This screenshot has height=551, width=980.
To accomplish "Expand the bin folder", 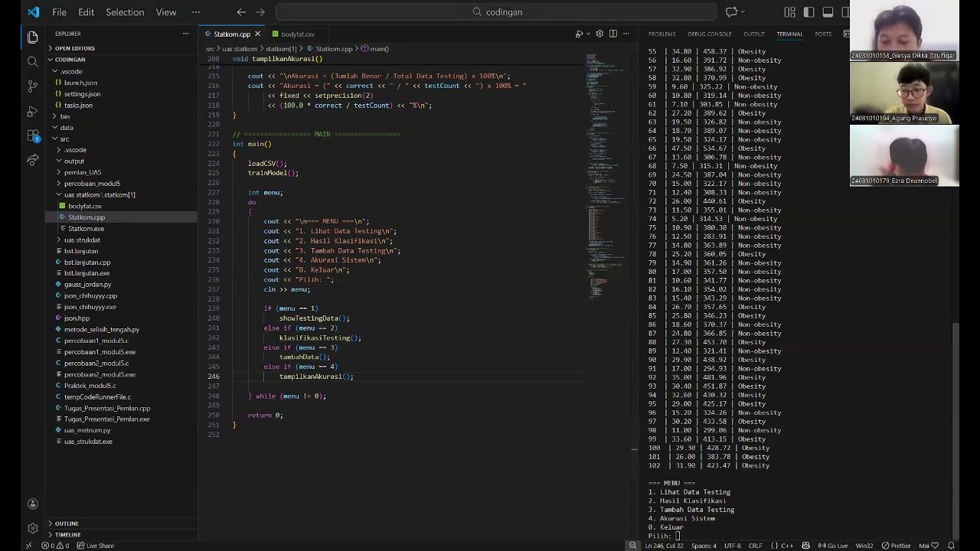I will (x=64, y=116).
